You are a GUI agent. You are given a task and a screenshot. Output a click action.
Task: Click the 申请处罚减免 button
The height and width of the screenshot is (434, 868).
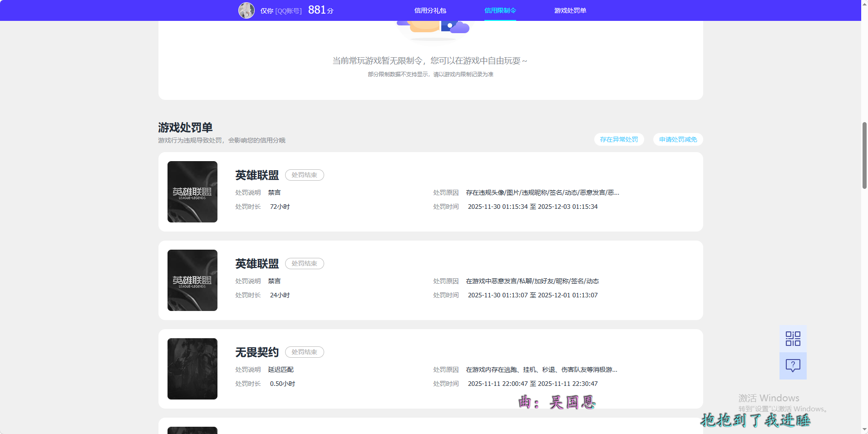tap(678, 139)
